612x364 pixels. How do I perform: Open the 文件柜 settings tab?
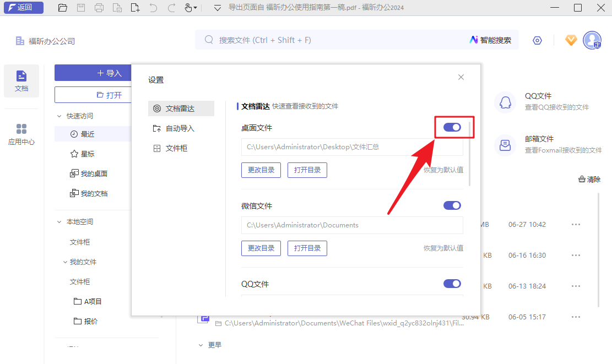pos(181,148)
